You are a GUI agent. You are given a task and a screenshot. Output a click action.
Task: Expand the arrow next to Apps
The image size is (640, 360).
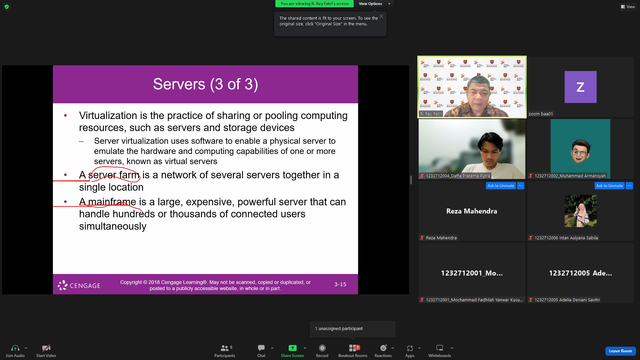coord(419,348)
